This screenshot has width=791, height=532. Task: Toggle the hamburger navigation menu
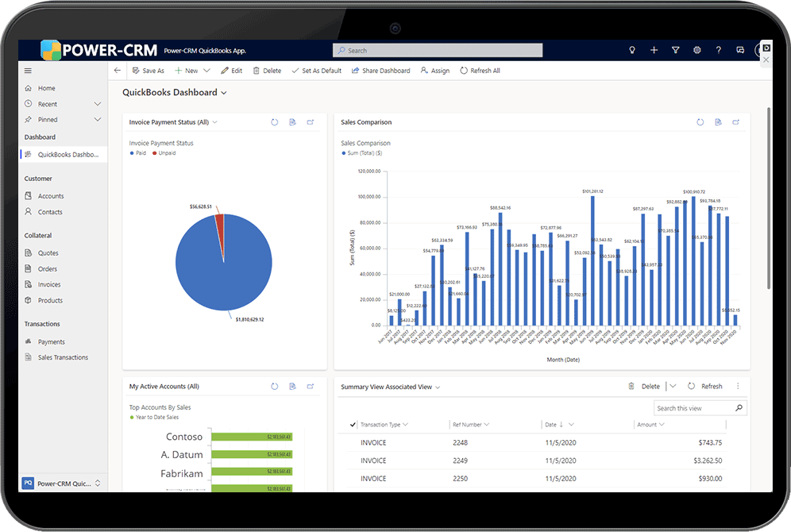point(28,71)
